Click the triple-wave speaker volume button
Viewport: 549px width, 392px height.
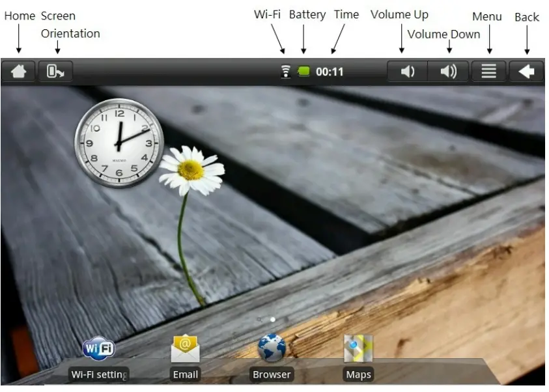point(448,72)
